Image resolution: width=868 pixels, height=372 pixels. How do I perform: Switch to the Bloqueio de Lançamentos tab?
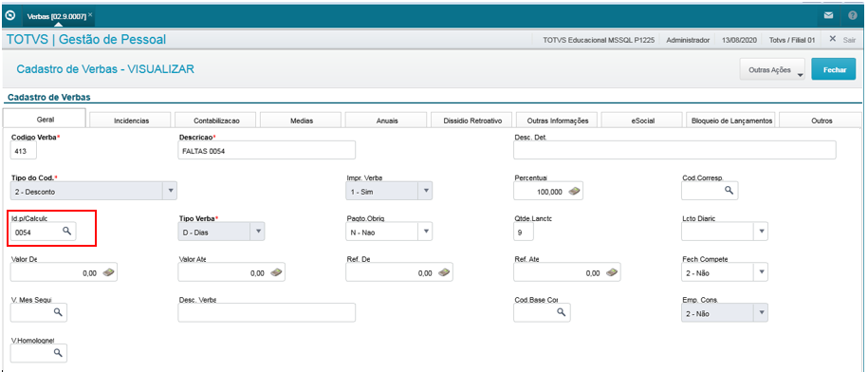[731, 121]
